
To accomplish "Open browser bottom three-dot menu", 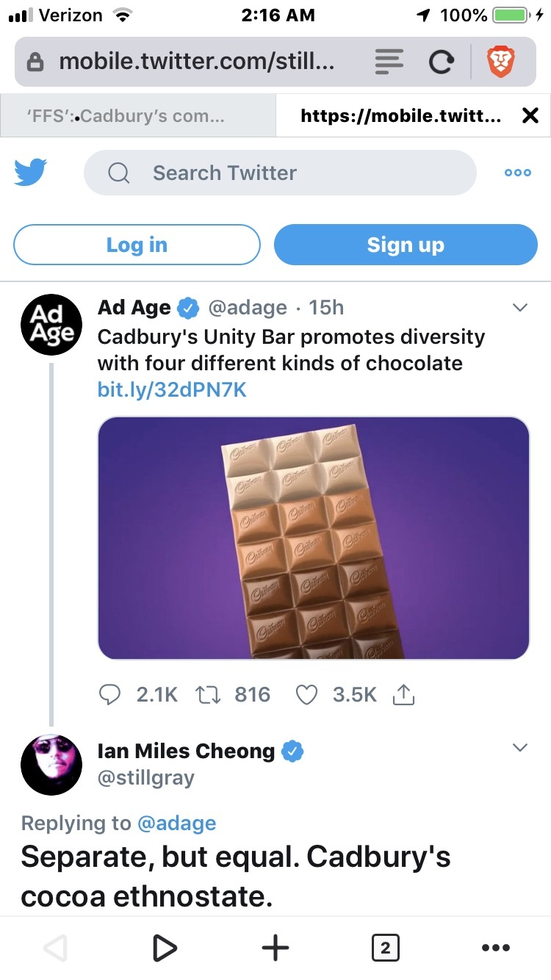I will pyautogui.click(x=495, y=948).
